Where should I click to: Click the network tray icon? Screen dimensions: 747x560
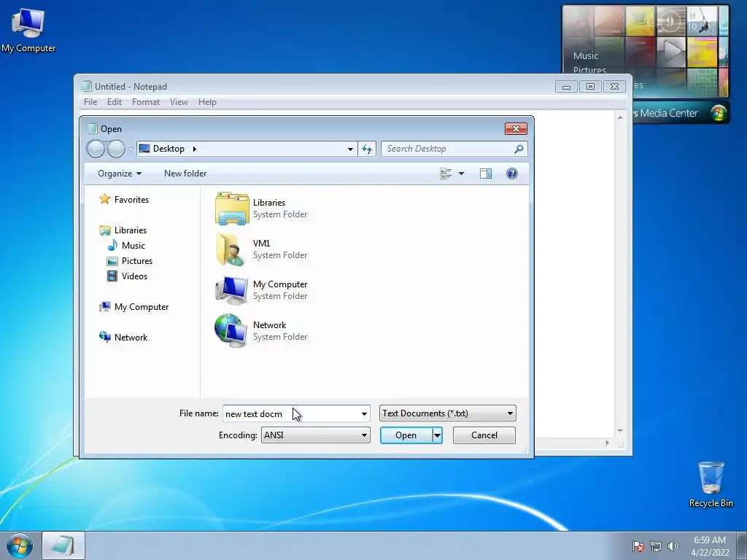(656, 546)
